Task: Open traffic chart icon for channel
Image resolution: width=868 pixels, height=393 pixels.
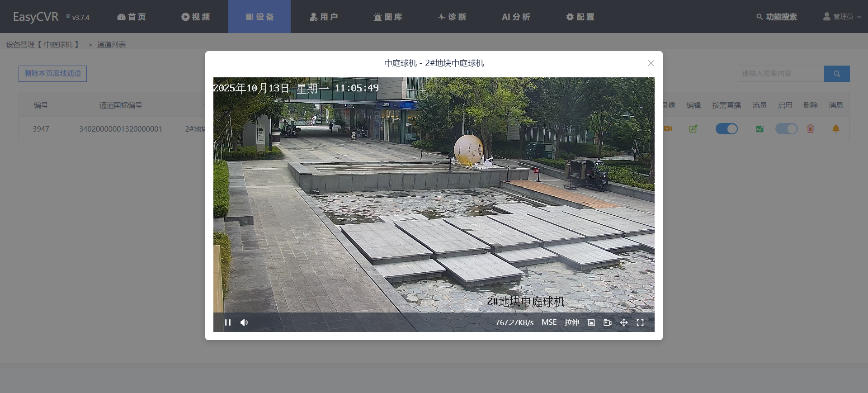Action: coord(759,129)
